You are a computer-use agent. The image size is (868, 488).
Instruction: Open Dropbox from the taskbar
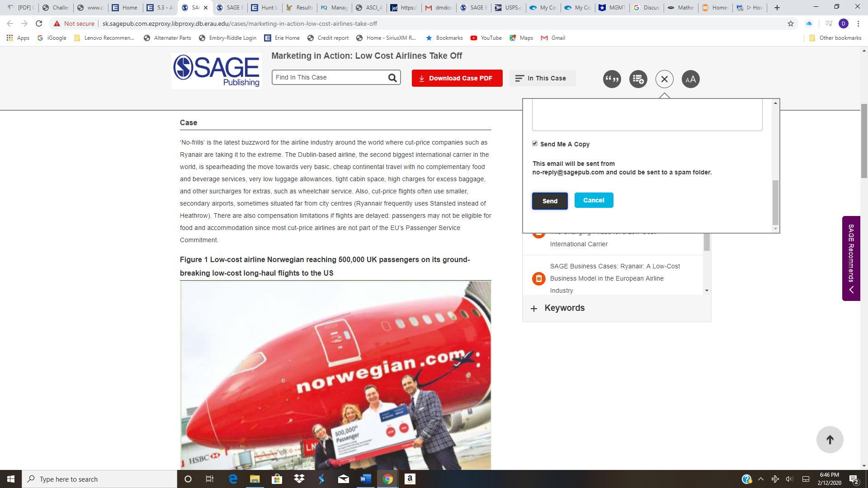coord(299,479)
